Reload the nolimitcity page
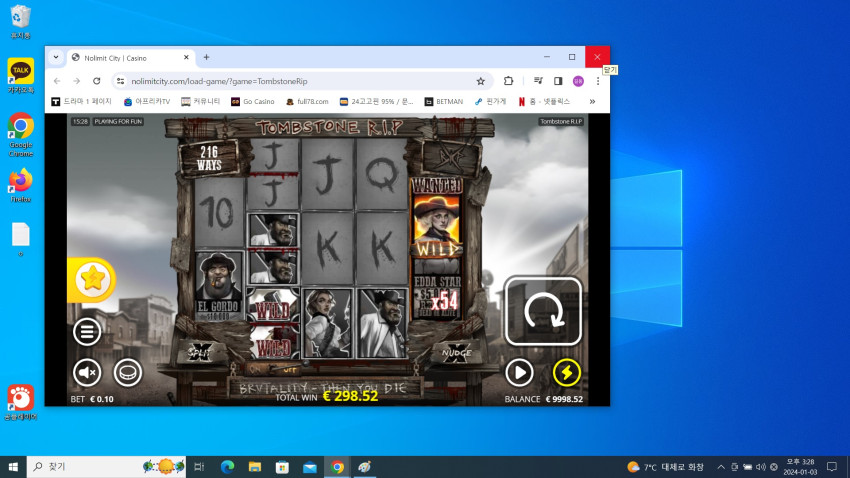 tap(96, 81)
